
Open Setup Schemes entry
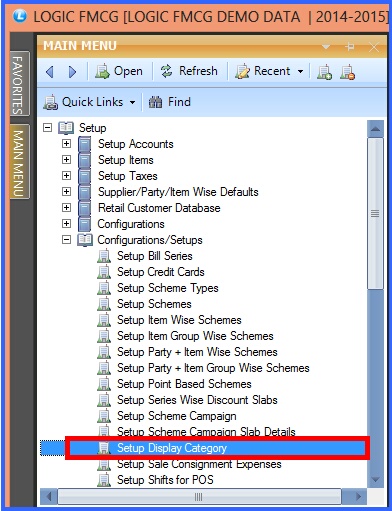tap(154, 304)
